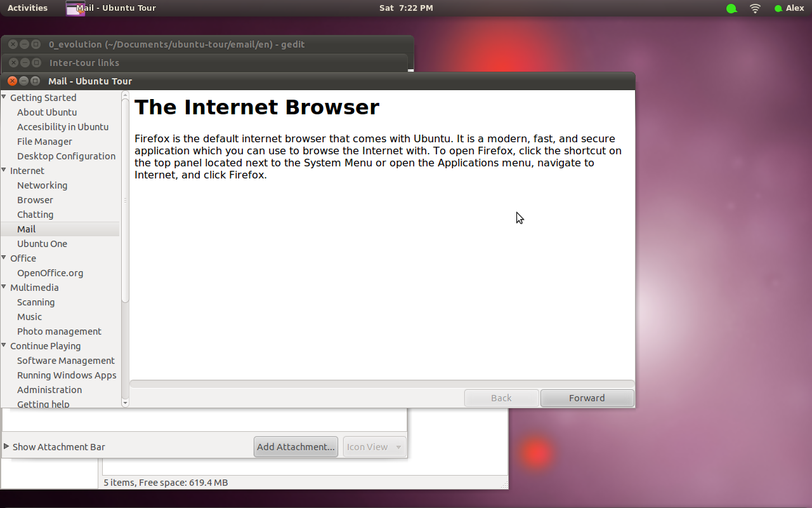Click the heading 'The Internet Browser'
Viewport: 812px width, 508px height.
pyautogui.click(x=257, y=107)
